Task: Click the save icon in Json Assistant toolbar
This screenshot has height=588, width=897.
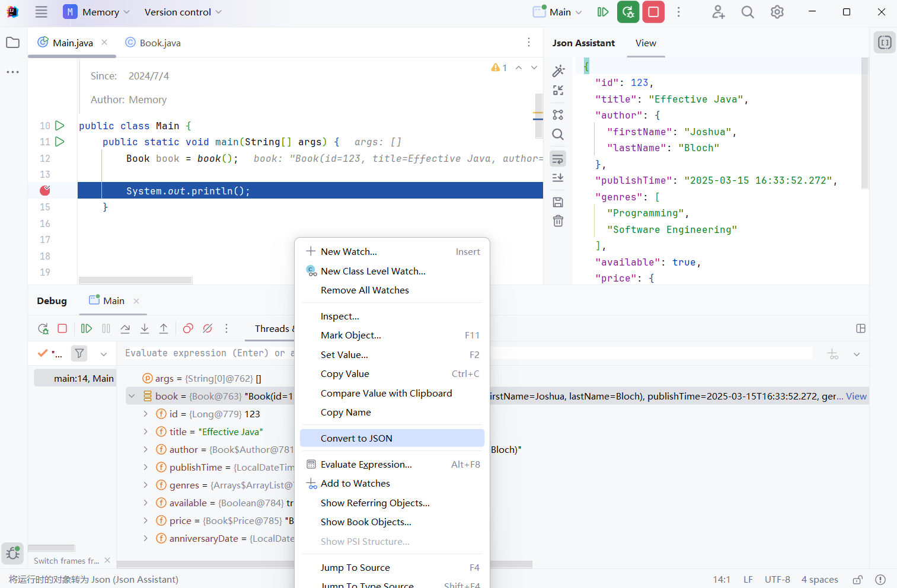Action: click(x=558, y=202)
